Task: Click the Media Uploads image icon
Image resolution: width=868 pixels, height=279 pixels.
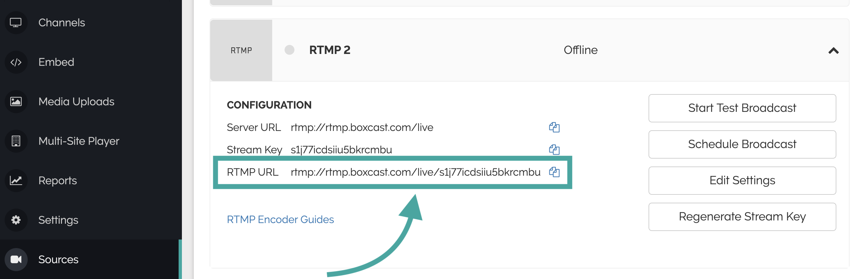Action: tap(16, 102)
